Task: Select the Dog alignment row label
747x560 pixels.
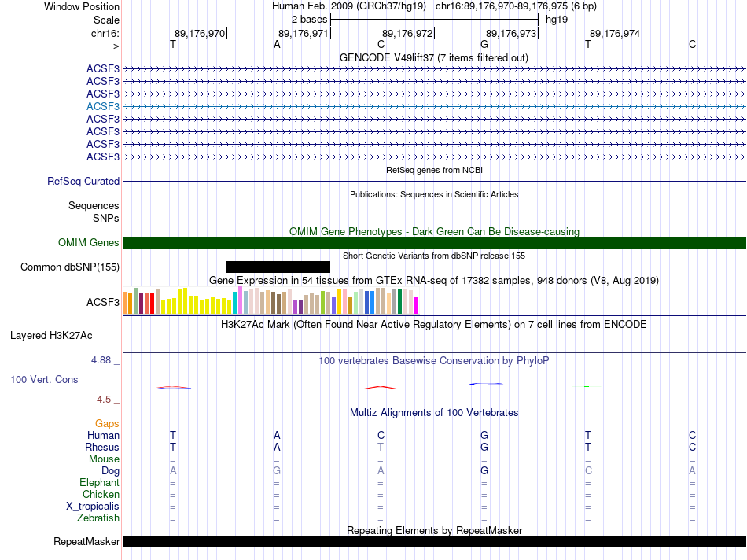Action: coord(111,471)
